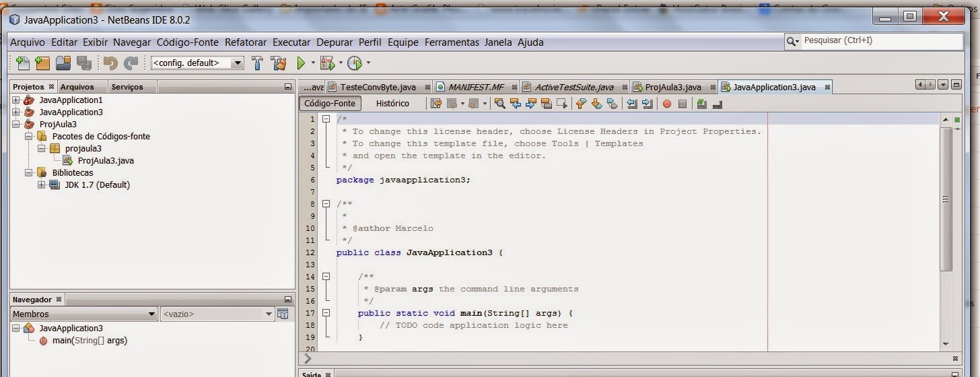The height and width of the screenshot is (377, 980).
Task: Start macro recording with the red circle
Action: (667, 104)
